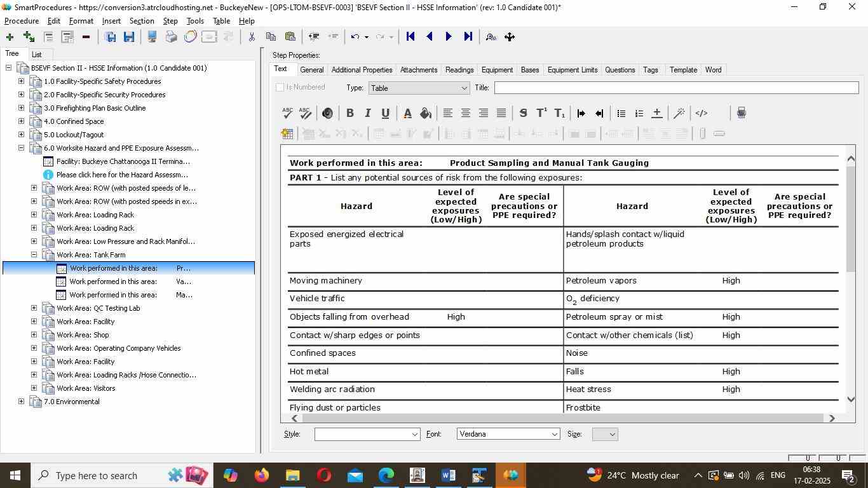Open the Procedure menu
Viewport: 868px width, 488px height.
22,21
